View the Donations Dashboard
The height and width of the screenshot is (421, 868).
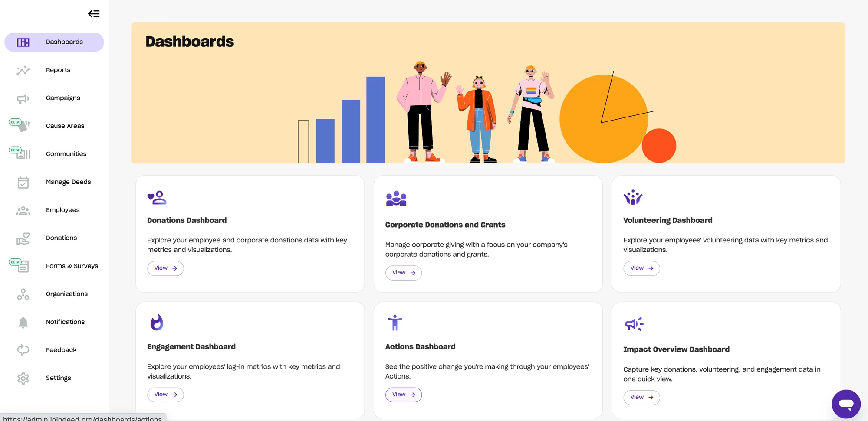pos(165,268)
